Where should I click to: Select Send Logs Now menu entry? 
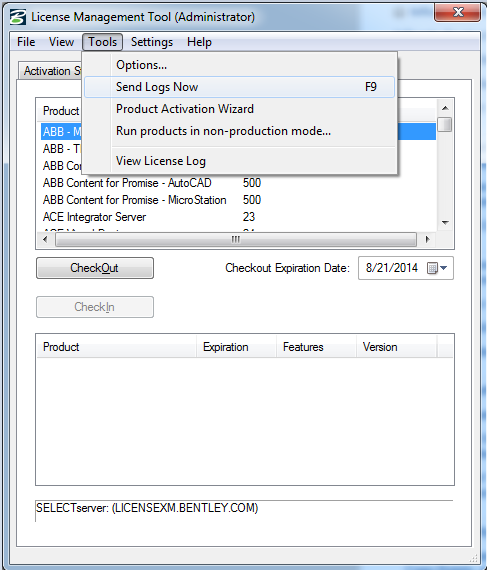[240, 87]
